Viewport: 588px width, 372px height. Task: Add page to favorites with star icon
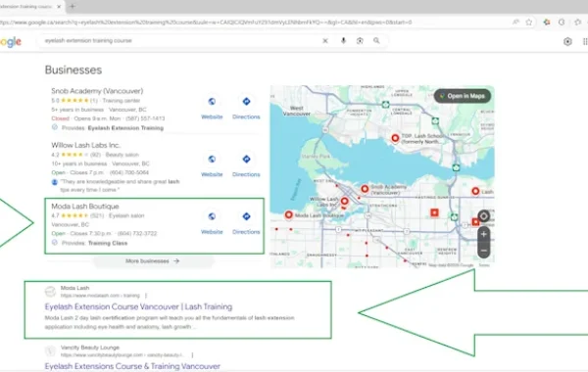(x=529, y=23)
